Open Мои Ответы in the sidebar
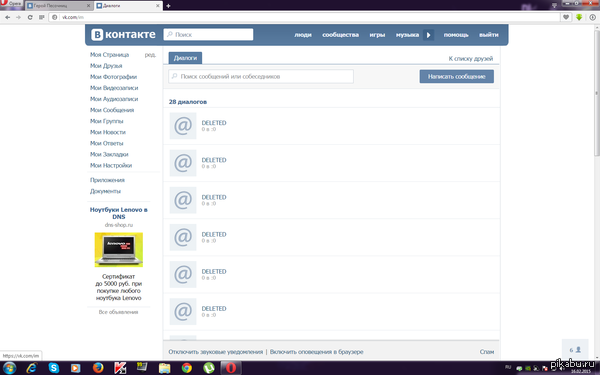Image resolution: width=600 pixels, height=375 pixels. (x=106, y=143)
